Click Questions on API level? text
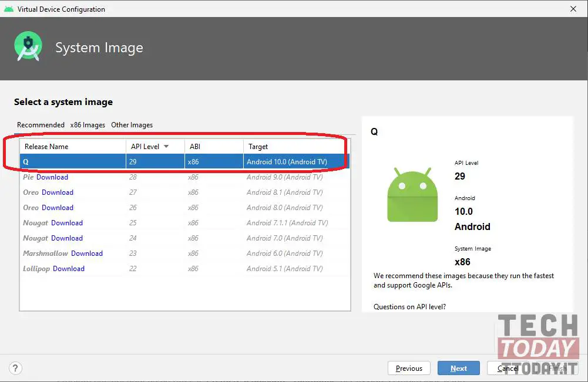 pyautogui.click(x=409, y=306)
